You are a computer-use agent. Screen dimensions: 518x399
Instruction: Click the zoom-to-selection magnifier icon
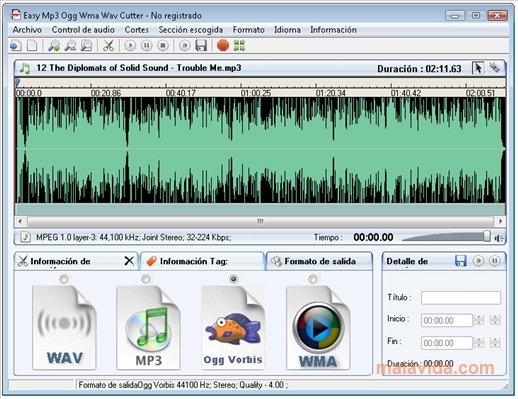tap(86, 45)
